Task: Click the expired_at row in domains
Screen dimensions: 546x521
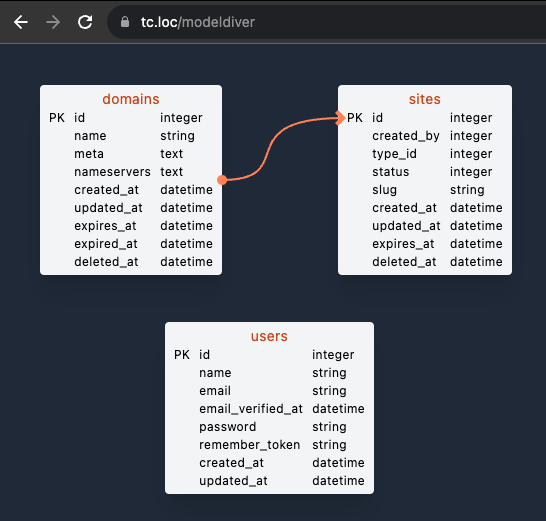Action: pos(131,244)
